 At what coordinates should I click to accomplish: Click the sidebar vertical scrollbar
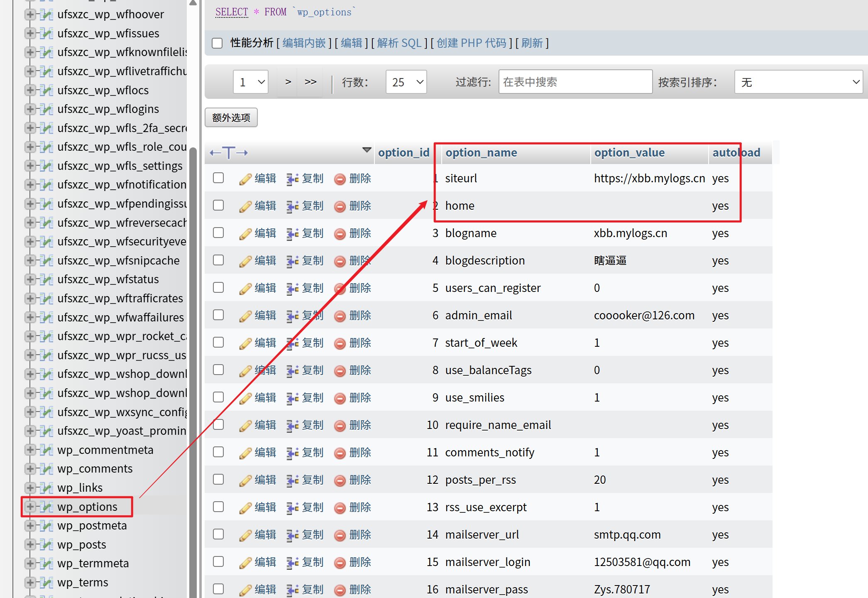pos(193,332)
